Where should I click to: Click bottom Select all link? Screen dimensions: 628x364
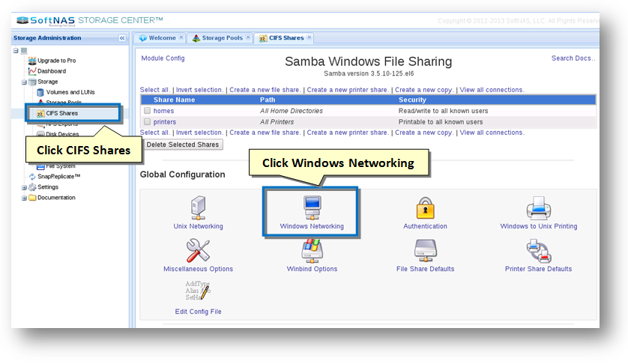point(154,132)
